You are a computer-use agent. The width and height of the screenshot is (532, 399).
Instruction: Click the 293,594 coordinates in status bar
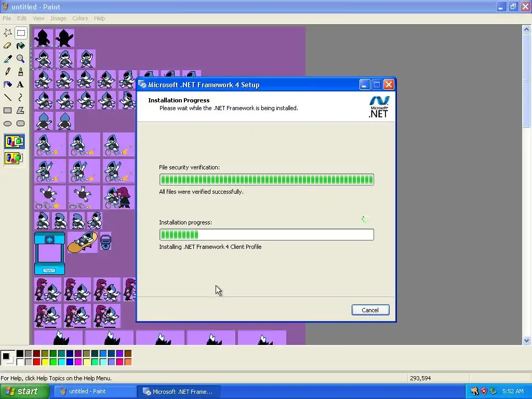tap(420, 378)
